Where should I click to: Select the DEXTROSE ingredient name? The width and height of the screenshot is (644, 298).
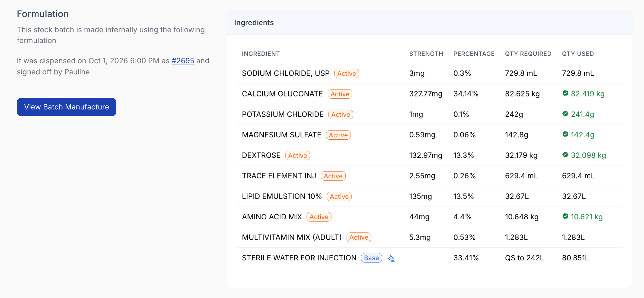coord(261,155)
